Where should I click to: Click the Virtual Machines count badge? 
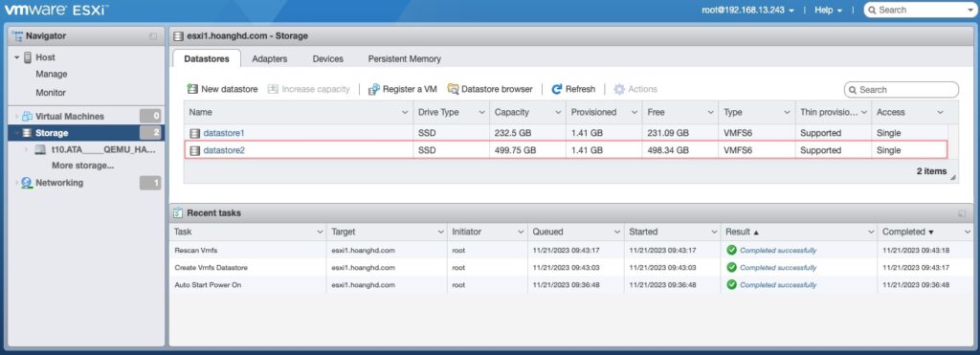[150, 116]
